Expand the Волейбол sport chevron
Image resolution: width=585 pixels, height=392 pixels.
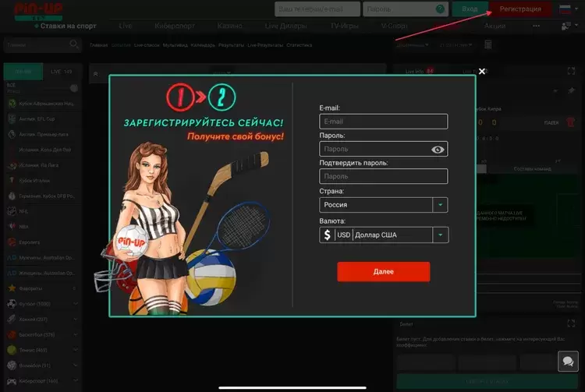pos(76,366)
